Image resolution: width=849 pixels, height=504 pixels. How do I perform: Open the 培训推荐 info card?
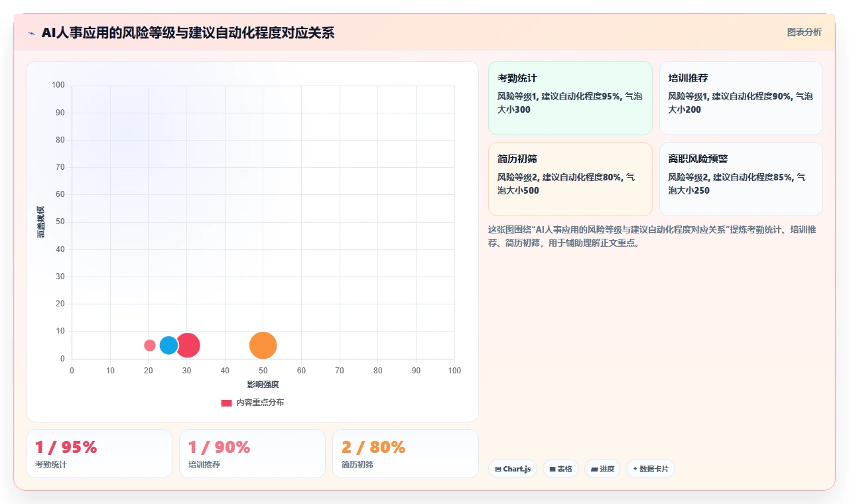(x=741, y=98)
